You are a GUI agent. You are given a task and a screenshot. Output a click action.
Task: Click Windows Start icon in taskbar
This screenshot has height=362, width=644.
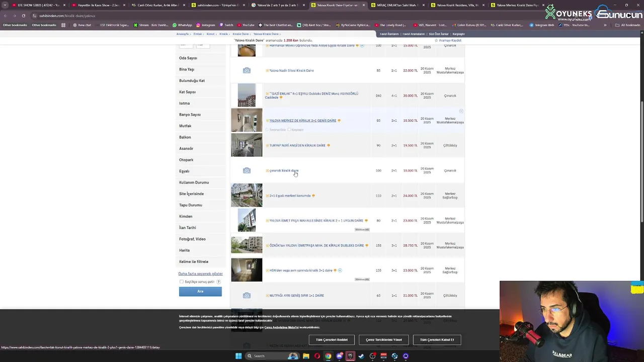click(x=238, y=356)
